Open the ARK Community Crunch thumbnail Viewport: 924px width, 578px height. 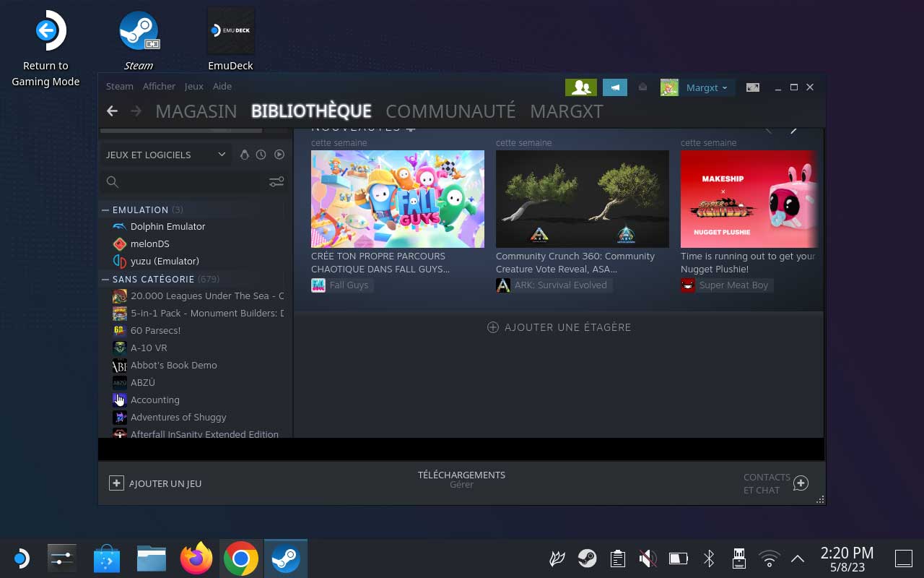pos(583,199)
